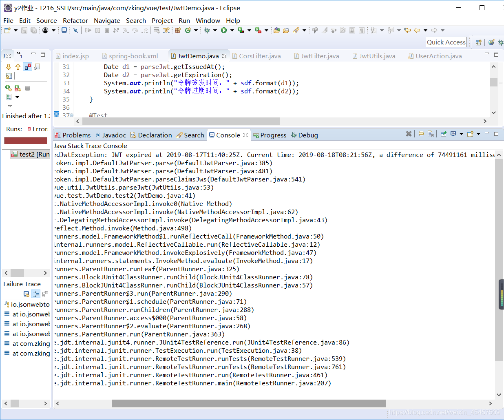This screenshot has height=420, width=504.
Task: Click the green Run button icon
Action: tap(223, 30)
